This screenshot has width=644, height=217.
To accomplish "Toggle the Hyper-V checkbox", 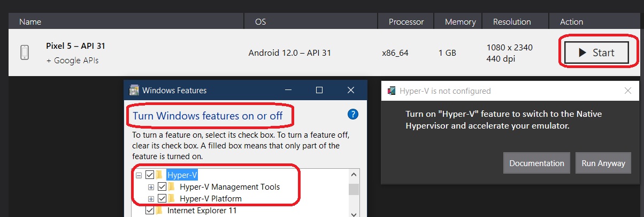I will click(150, 175).
